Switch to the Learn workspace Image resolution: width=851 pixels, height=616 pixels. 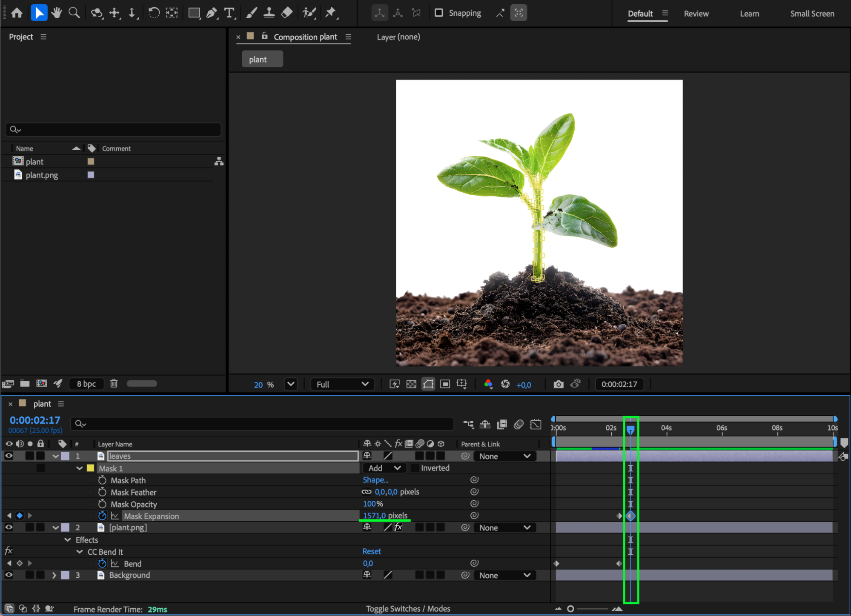(749, 14)
